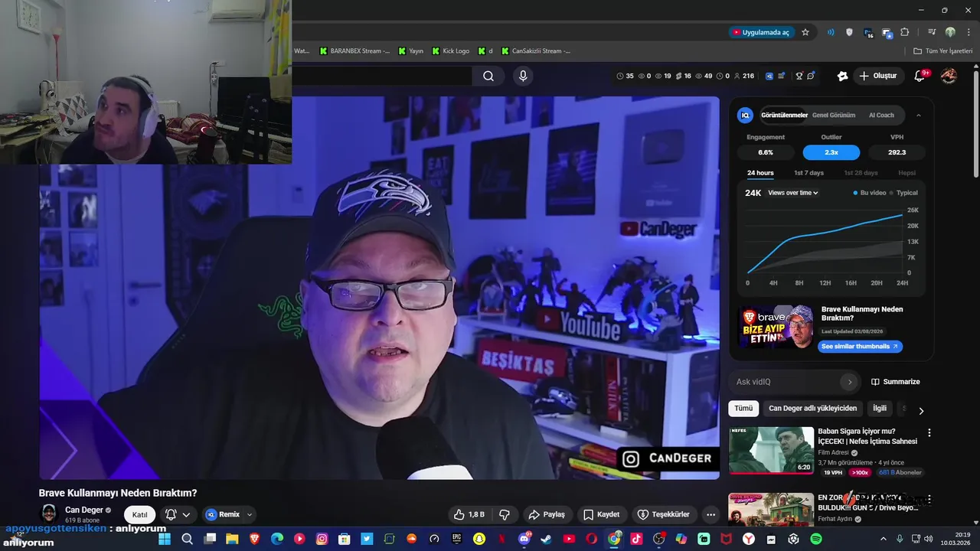
Task: Open vidIQ chat bubble icon in header
Action: [x=811, y=76]
